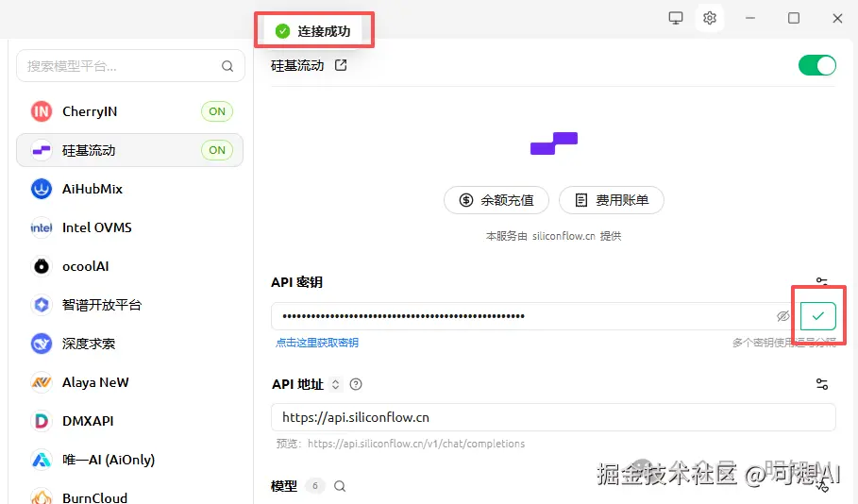The width and height of the screenshot is (858, 504).
Task: Click the BurnCloud logo icon
Action: pyautogui.click(x=41, y=496)
